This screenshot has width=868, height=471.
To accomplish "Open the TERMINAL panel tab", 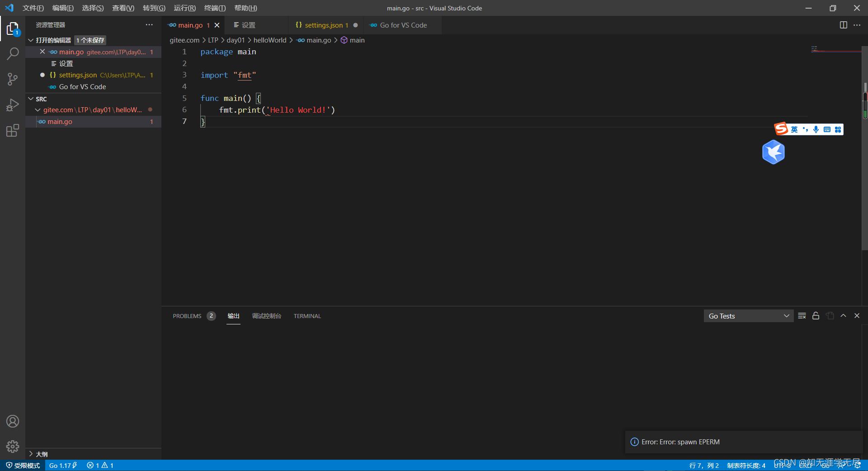I will [x=307, y=316].
